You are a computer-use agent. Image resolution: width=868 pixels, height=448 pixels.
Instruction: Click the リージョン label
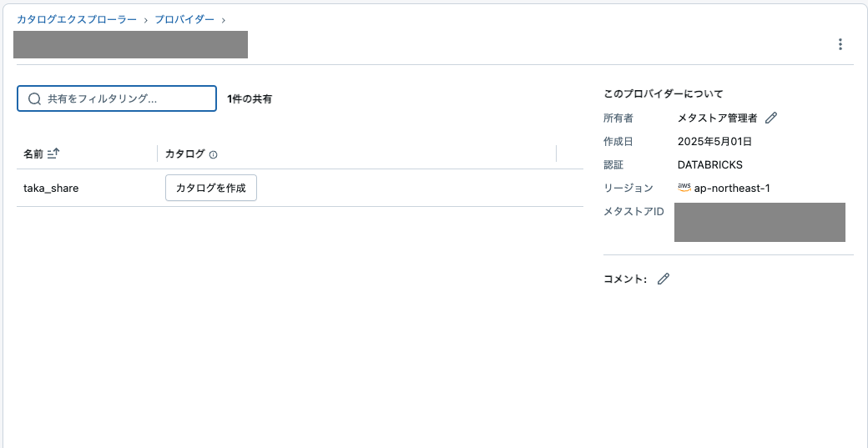[628, 188]
